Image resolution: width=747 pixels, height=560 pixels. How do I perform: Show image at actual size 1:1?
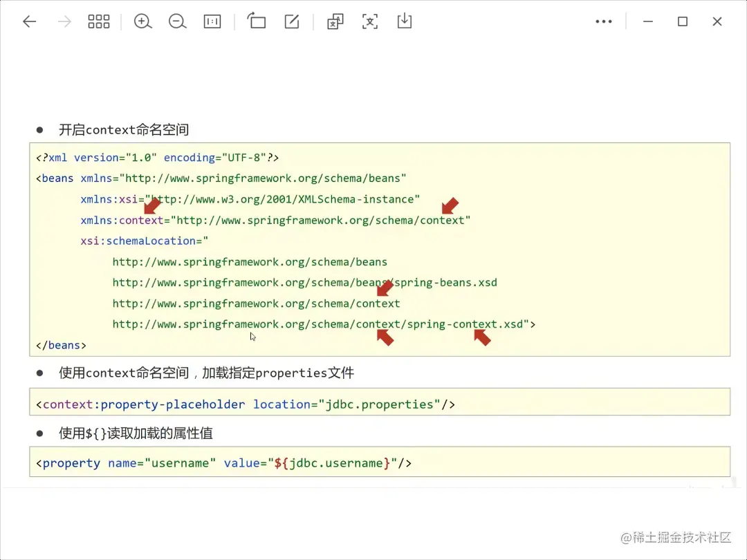click(x=212, y=21)
